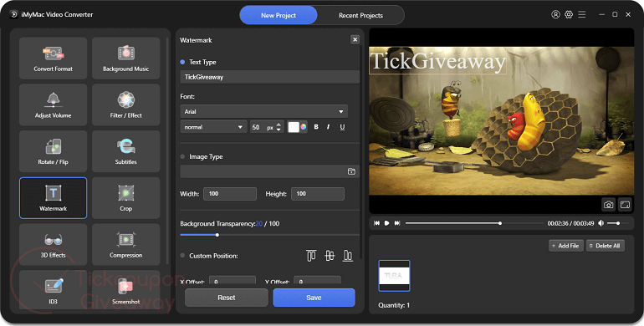Click the watermark text input field

coord(270,77)
